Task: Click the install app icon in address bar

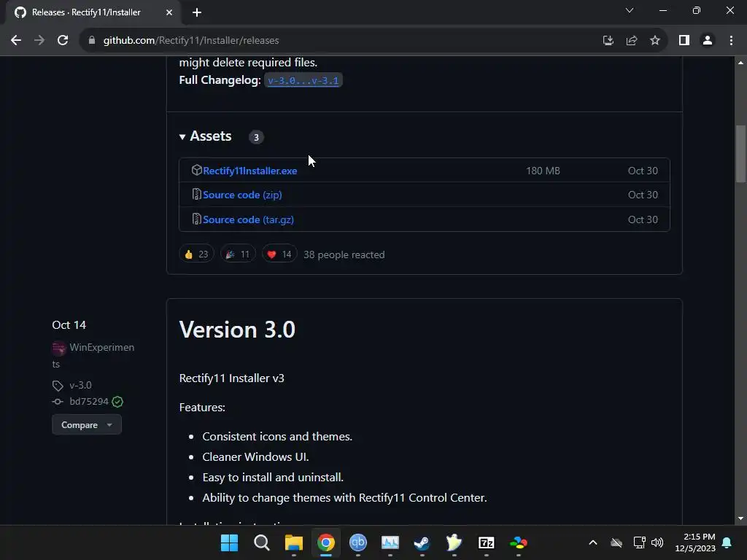Action: coord(608,41)
